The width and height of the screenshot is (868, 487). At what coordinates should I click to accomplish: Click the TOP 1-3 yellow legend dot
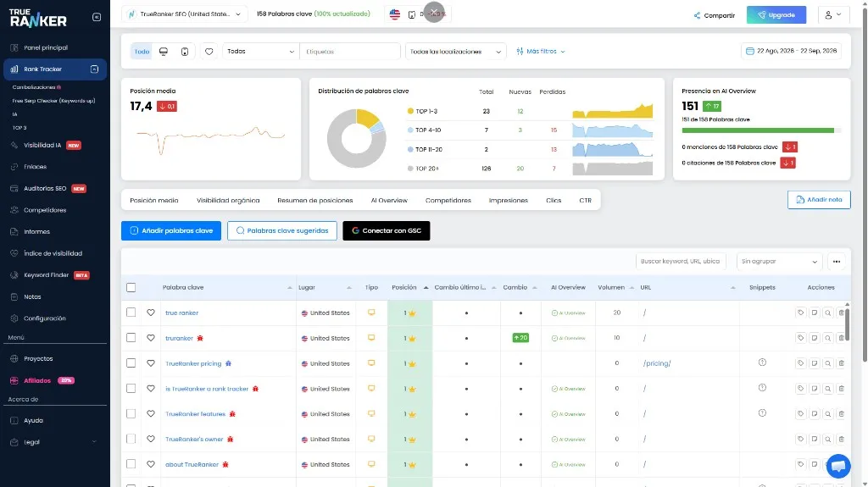point(410,111)
